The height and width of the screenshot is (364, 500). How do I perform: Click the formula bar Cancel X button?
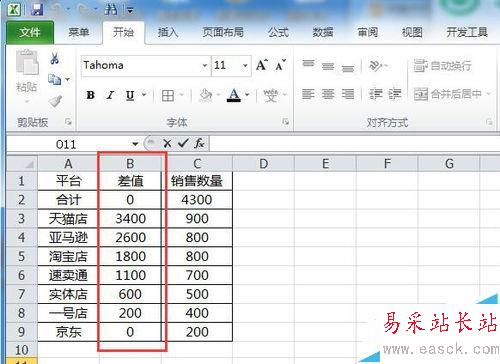tap(167, 144)
